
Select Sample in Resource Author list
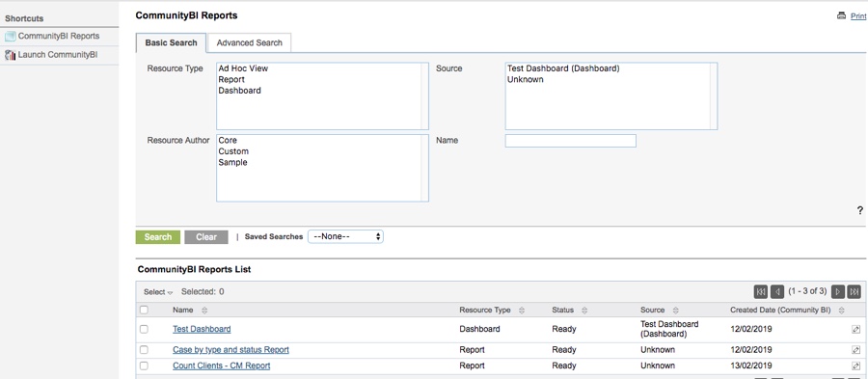click(233, 163)
